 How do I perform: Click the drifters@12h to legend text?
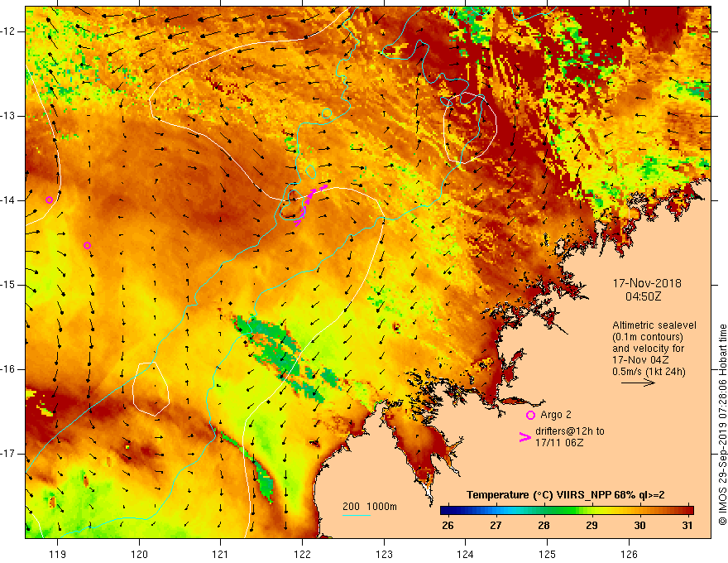[570, 431]
